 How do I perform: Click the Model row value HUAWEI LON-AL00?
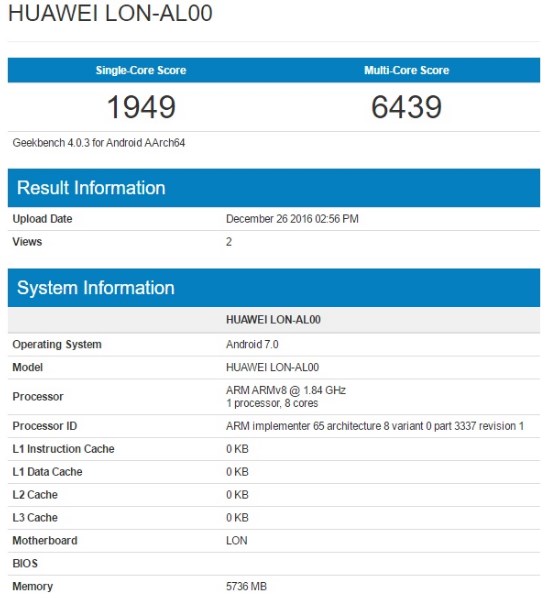point(272,367)
